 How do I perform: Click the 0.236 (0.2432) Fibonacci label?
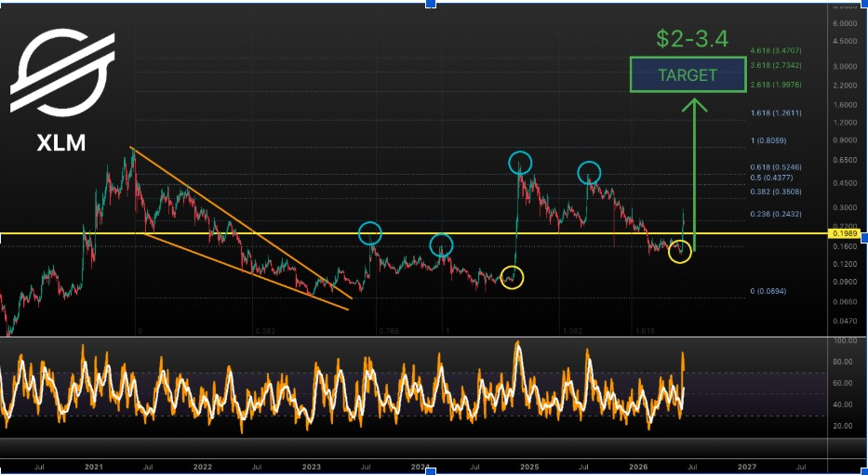point(776,214)
